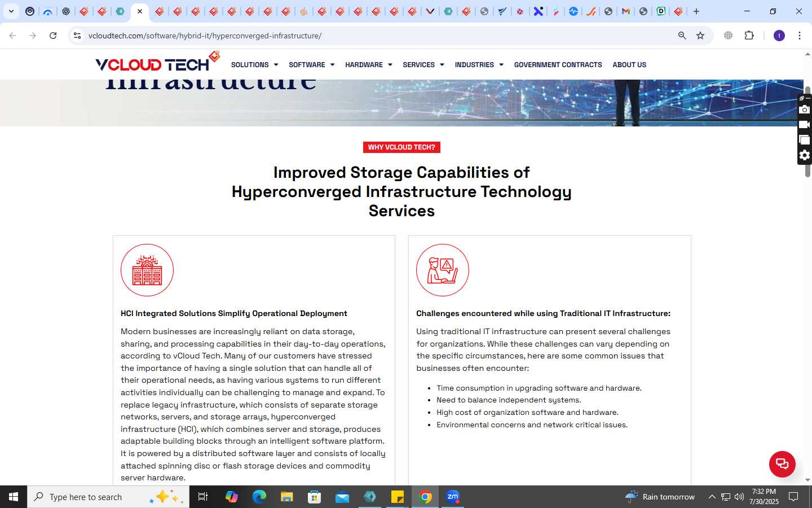This screenshot has width=812, height=508.
Task: Click the Windows taskbar search box
Action: [x=108, y=497]
